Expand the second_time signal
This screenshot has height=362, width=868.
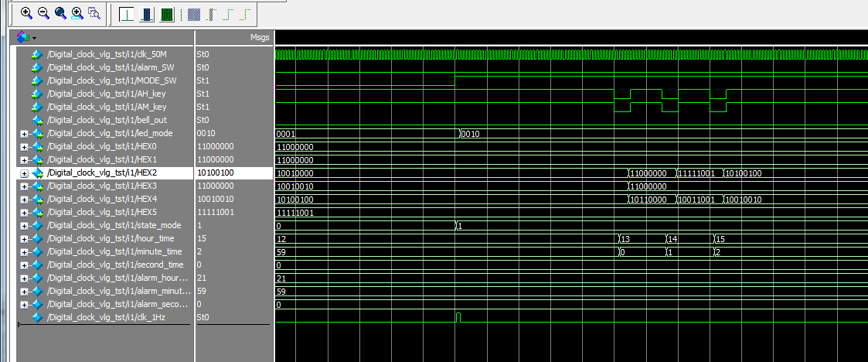pos(25,265)
